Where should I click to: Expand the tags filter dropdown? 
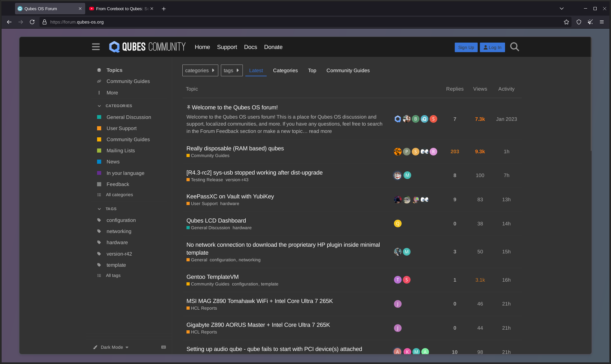231,70
